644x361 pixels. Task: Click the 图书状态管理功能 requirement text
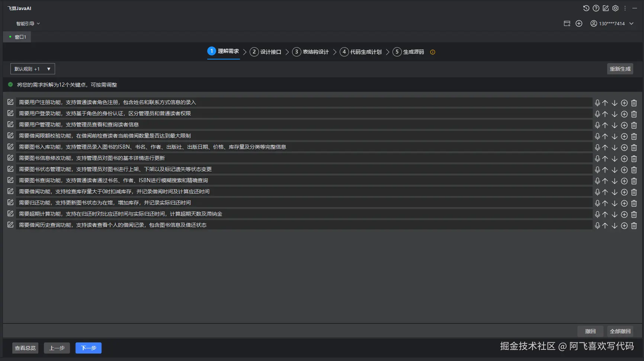pos(115,169)
